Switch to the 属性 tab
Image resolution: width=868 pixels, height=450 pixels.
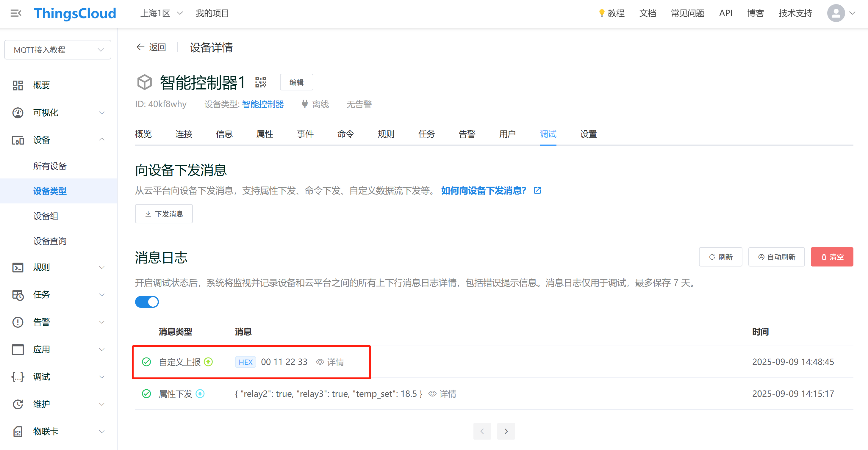pos(265,134)
